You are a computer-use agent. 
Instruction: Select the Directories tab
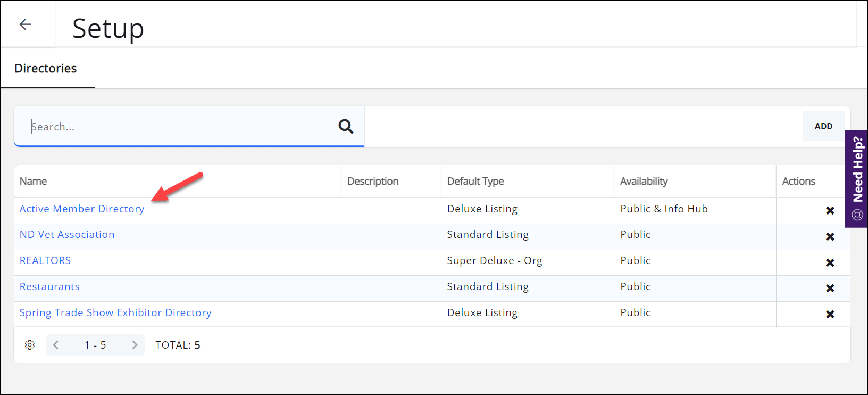tap(46, 69)
